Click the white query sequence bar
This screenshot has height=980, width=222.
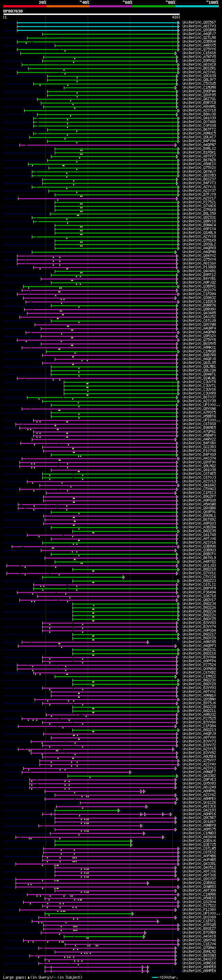(x=92, y=15)
